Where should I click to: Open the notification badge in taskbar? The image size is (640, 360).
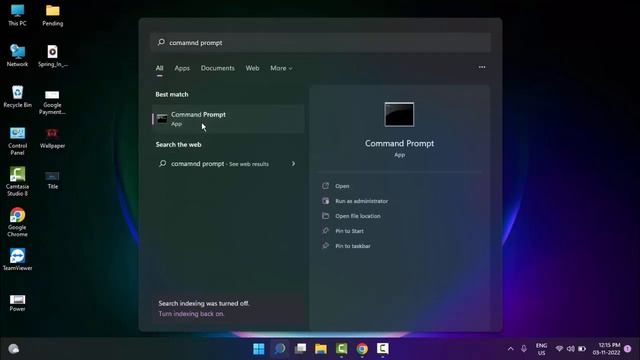628,349
